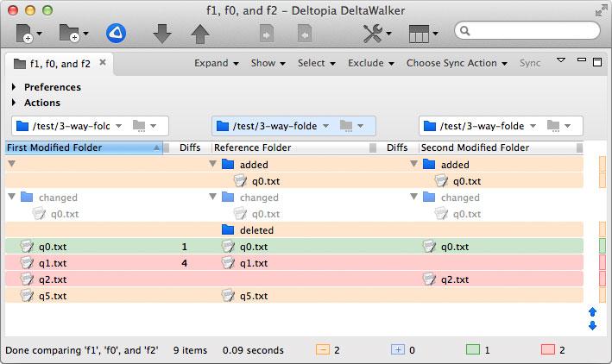The height and width of the screenshot is (364, 612).
Task: Select q1.txt in First Modified Folder
Action: pyautogui.click(x=53, y=263)
